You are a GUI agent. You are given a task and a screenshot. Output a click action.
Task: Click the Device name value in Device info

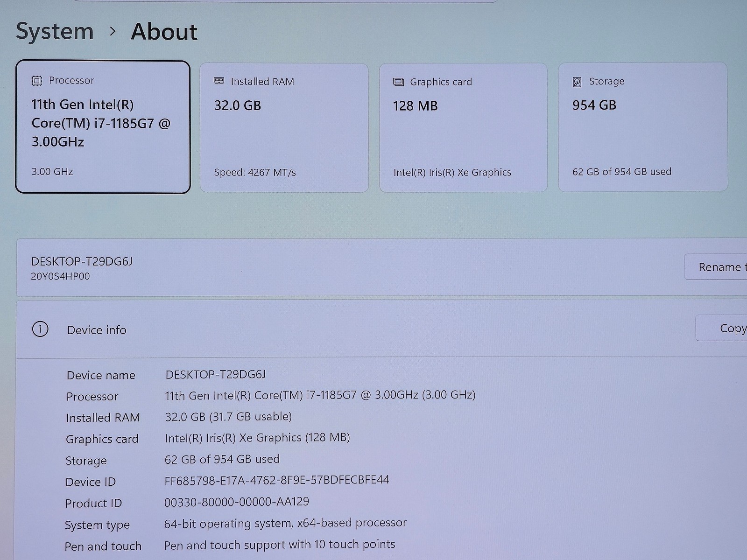(216, 374)
